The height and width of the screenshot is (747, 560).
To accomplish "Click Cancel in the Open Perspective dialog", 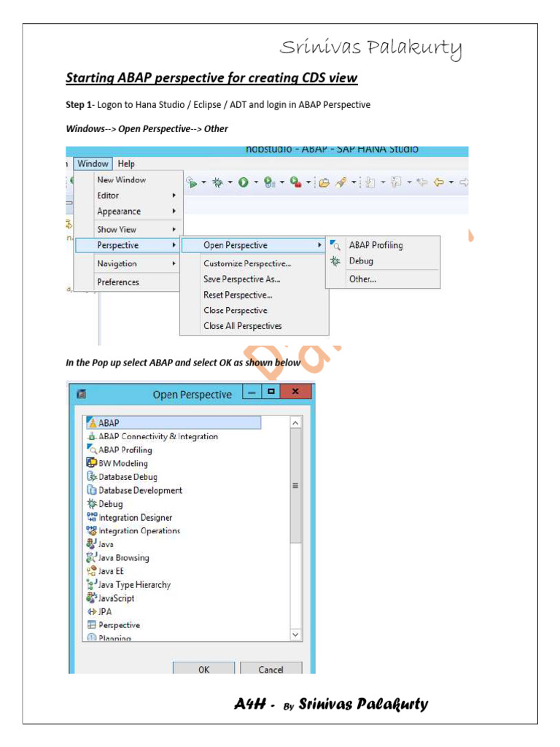I will (271, 668).
